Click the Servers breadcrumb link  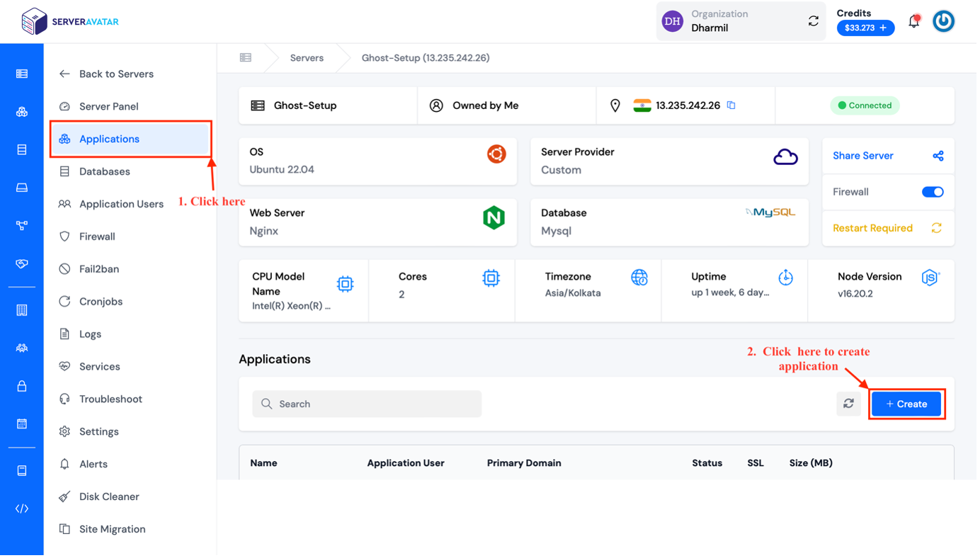[x=307, y=58]
